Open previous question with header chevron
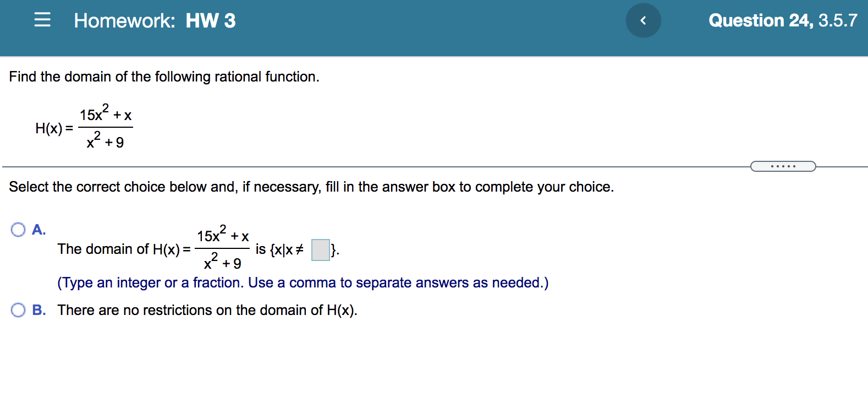Viewport: 868px width, 402px height. tap(642, 20)
